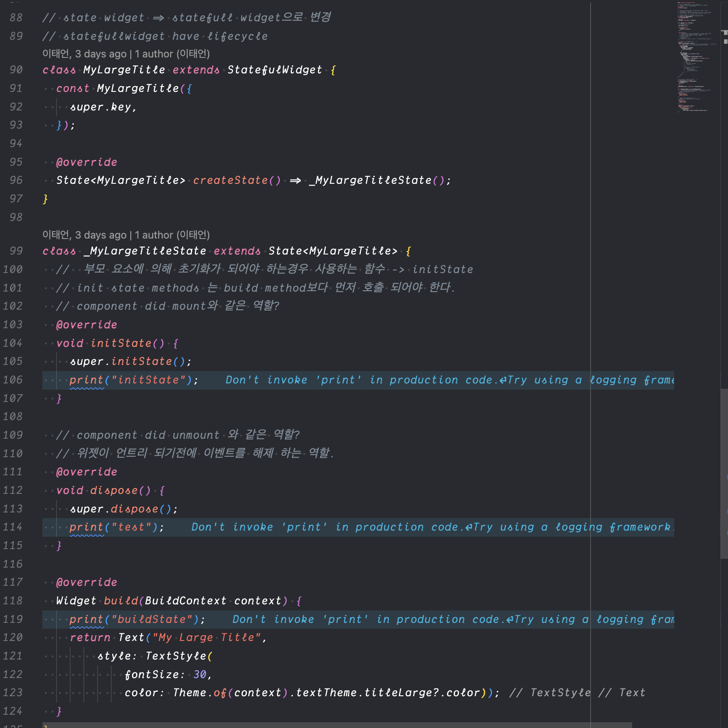Click 'super.key,' on line 92
The image size is (728, 728).
[103, 107]
